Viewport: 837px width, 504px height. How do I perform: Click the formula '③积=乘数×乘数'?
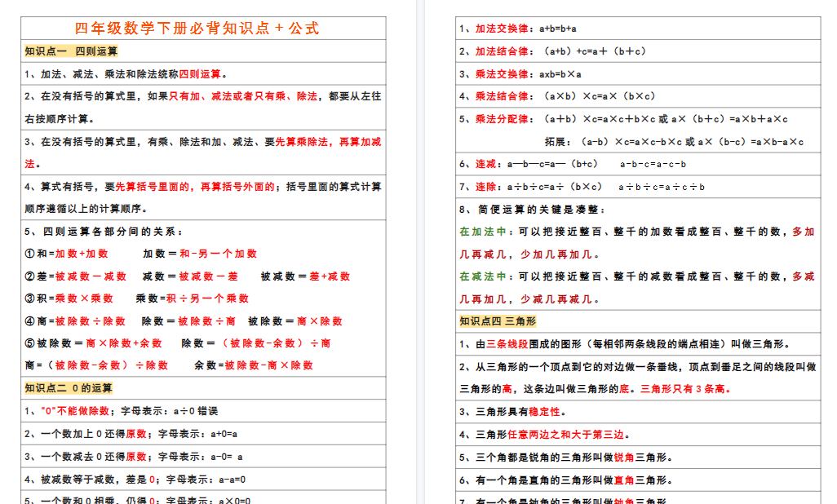pos(69,298)
